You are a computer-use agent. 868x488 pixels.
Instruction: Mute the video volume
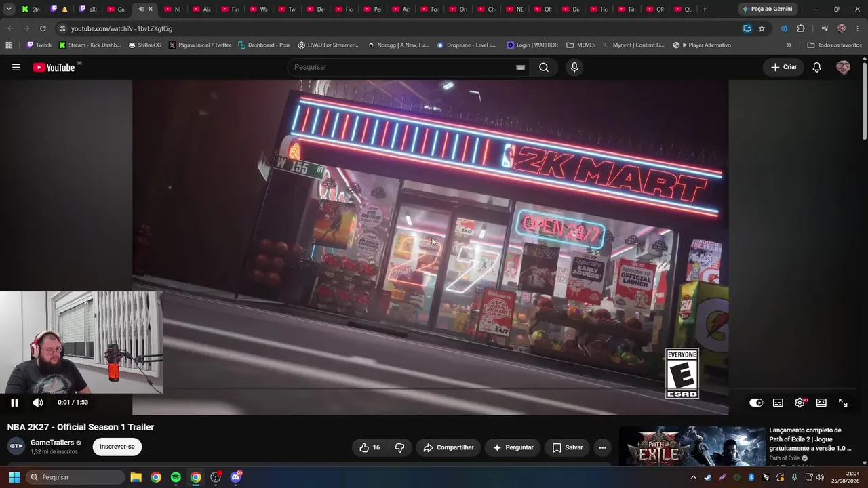click(x=38, y=402)
